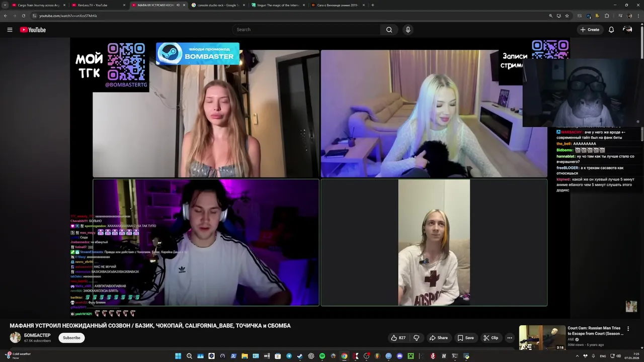Open Chrome three-dot menu
Viewport: 644px width, 362px height.
pos(638,16)
